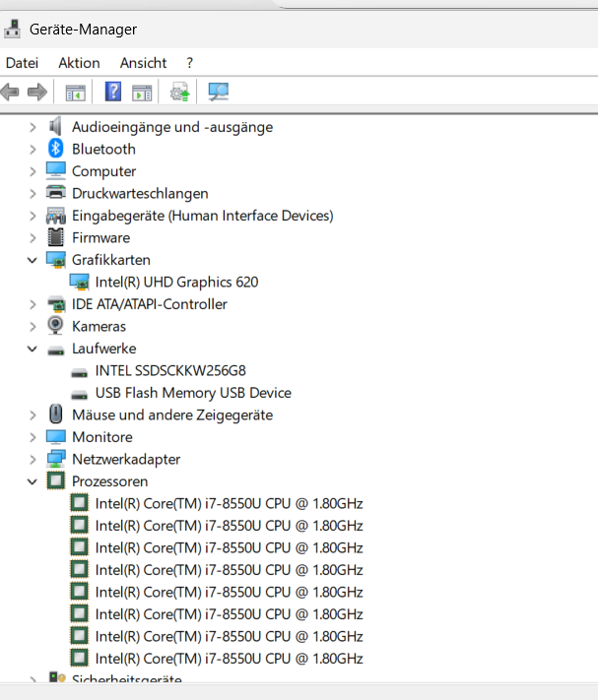Expand the IDE ATA/ATAPI-Controller chevron

pos(33,304)
